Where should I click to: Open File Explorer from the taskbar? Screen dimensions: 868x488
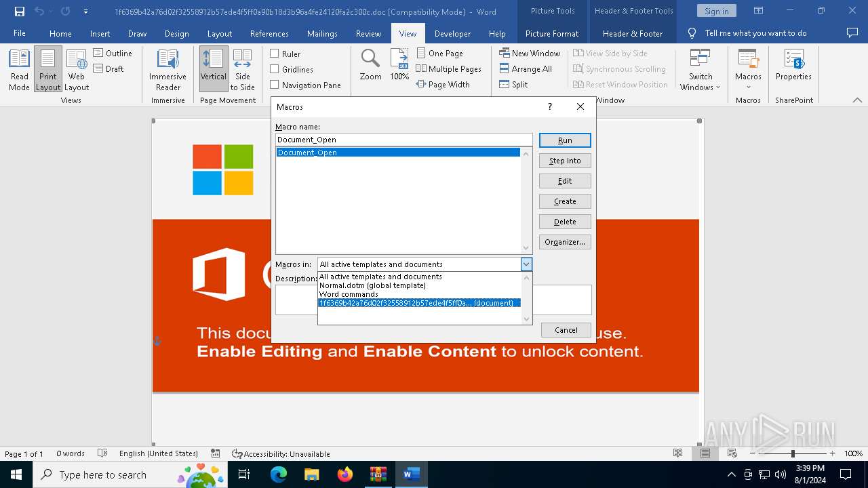[x=312, y=474]
